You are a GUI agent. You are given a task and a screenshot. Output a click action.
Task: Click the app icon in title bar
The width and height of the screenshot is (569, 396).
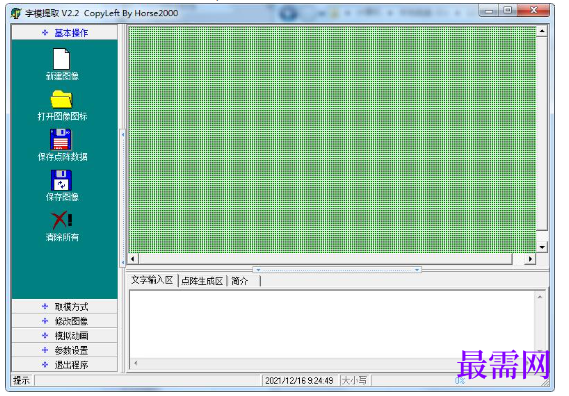click(16, 13)
